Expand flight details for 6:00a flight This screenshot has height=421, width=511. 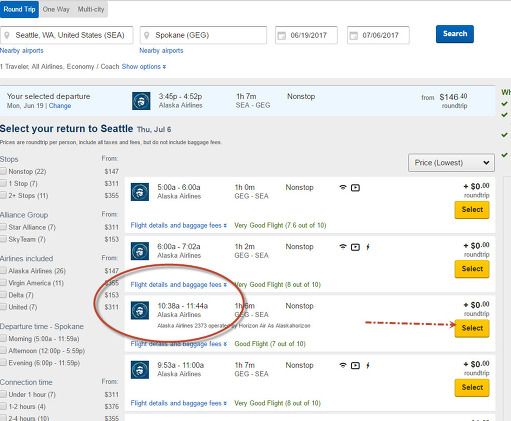pyautogui.click(x=179, y=285)
